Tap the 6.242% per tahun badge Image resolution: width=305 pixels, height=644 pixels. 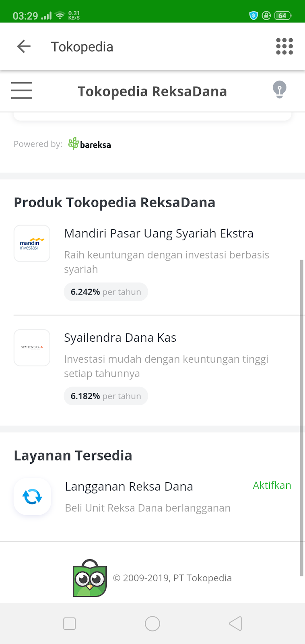pos(106,292)
